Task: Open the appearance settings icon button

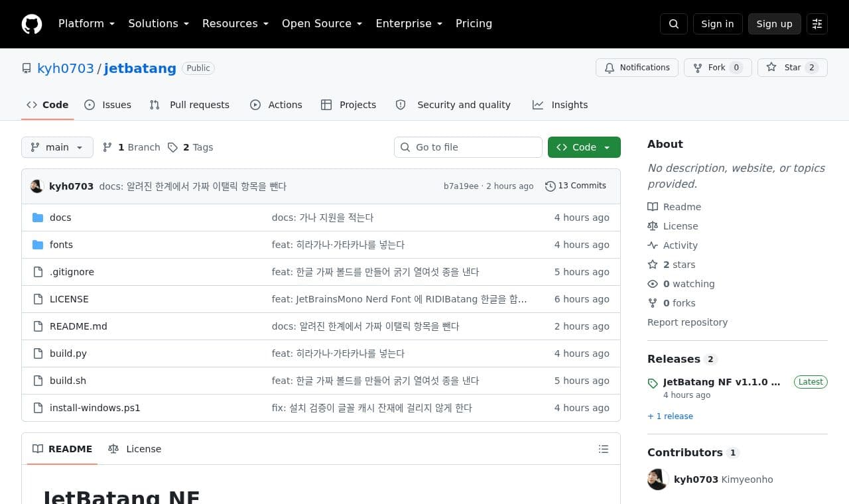Action: click(x=817, y=24)
